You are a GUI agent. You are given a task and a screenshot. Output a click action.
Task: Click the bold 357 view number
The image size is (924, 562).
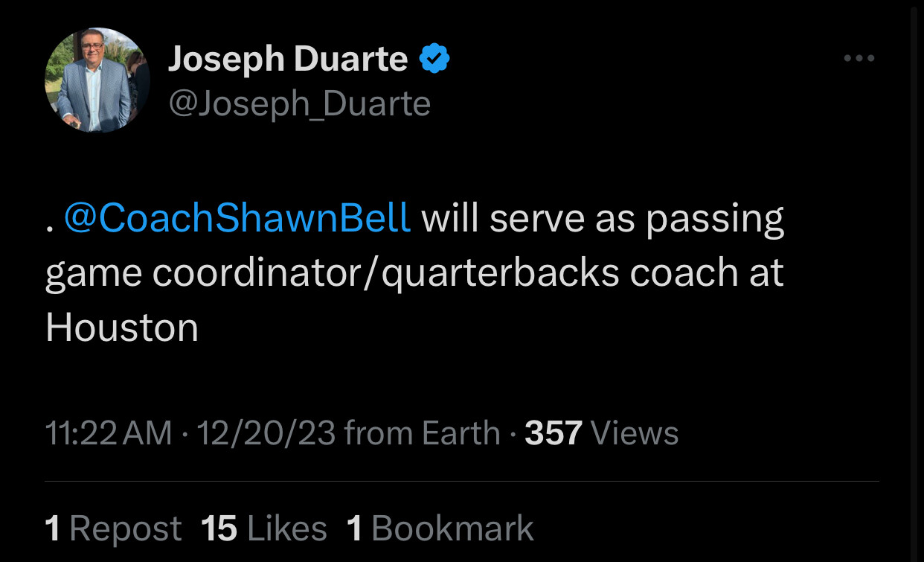click(554, 433)
